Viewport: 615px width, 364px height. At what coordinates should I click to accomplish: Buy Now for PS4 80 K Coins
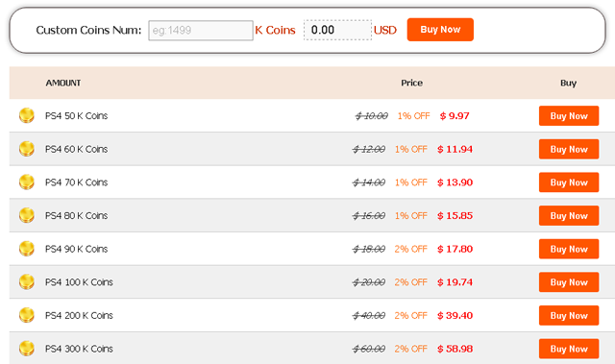(x=569, y=215)
